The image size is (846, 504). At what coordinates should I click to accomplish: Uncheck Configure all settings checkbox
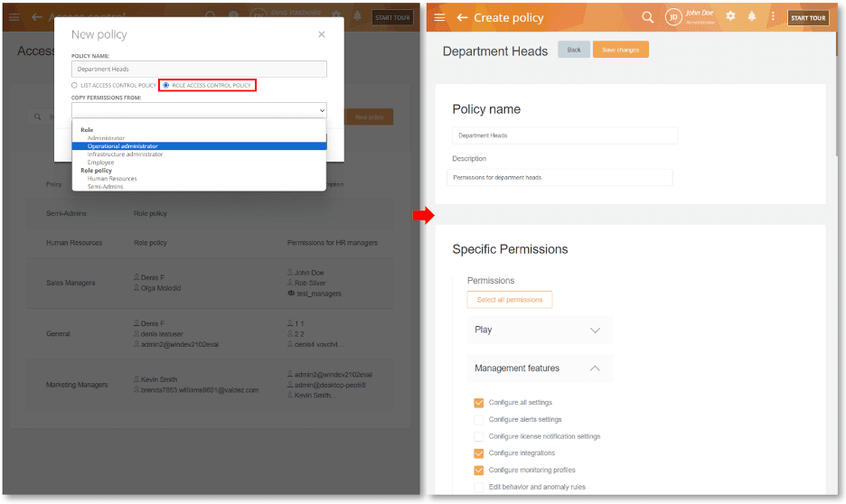479,403
